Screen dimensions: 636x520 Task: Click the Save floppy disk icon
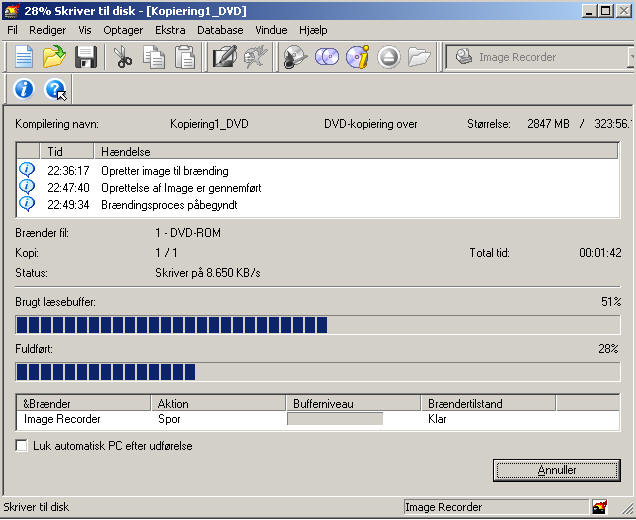point(86,56)
